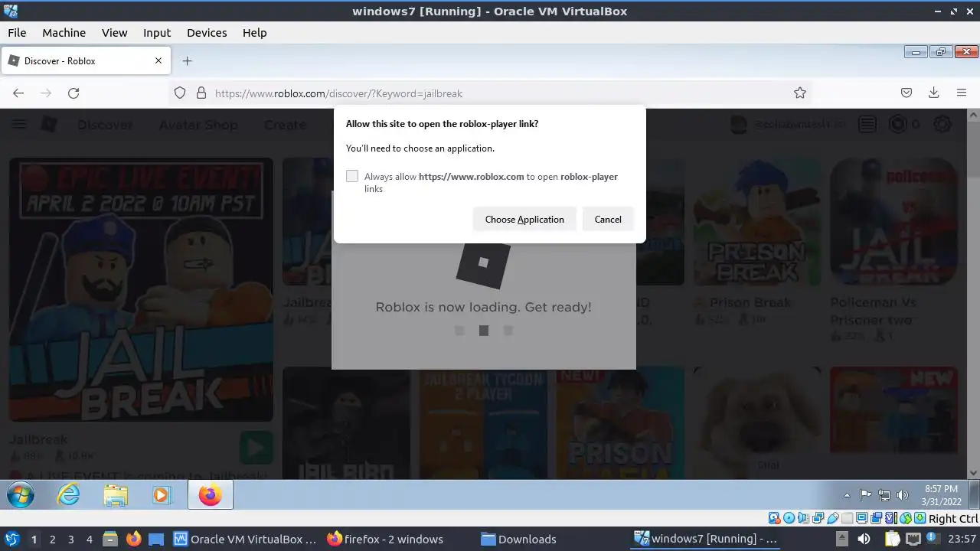Switch to host virtual desktop 3
This screenshot has width=980, height=551.
point(70,540)
